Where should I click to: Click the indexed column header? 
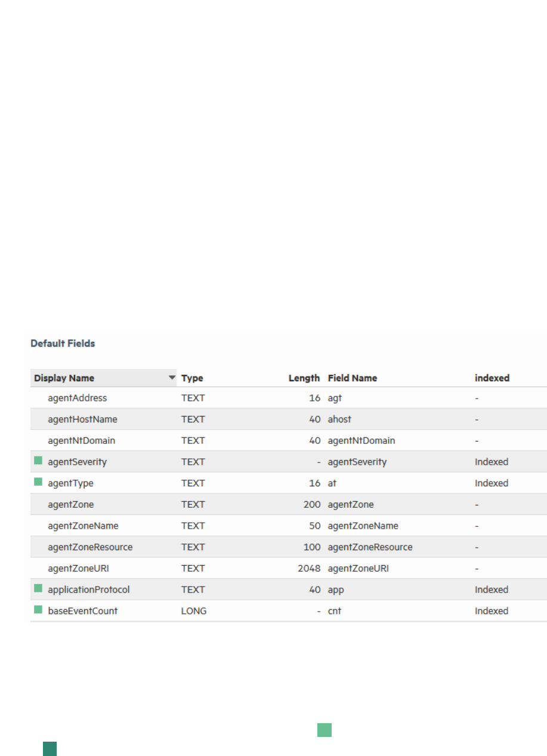click(492, 378)
